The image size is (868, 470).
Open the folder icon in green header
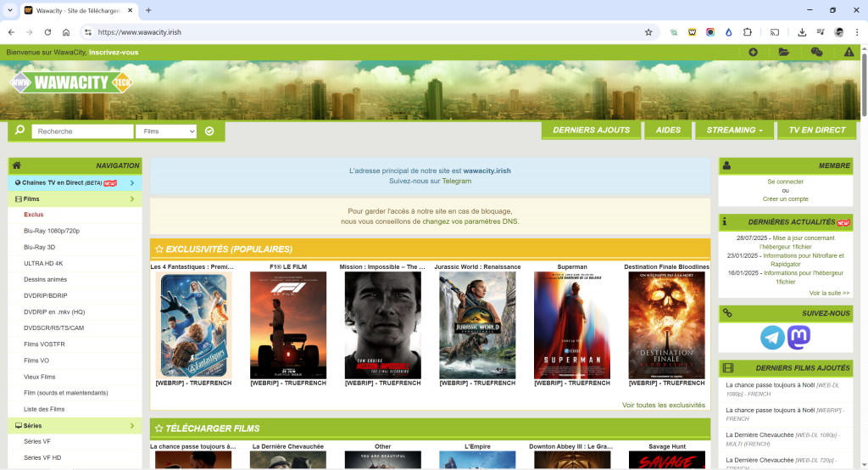click(784, 52)
